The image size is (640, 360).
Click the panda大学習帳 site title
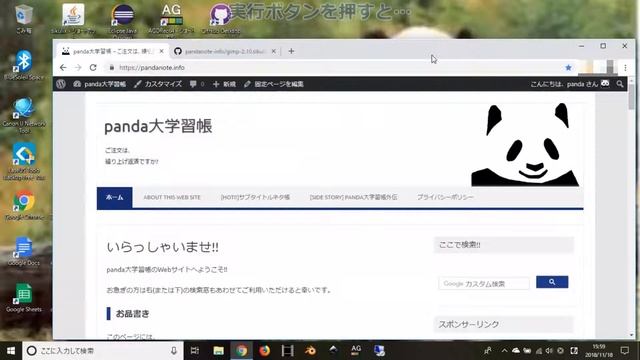(x=158, y=126)
